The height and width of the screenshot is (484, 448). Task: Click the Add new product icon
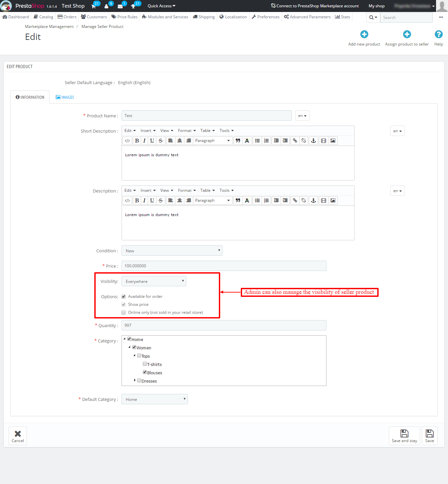tap(364, 34)
